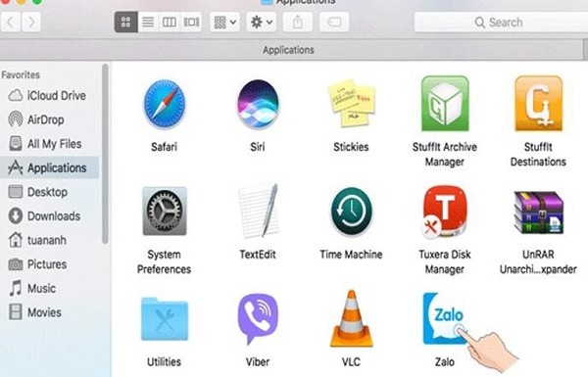Click the Zalo name label
Screen dimensions: 588x377
click(445, 361)
